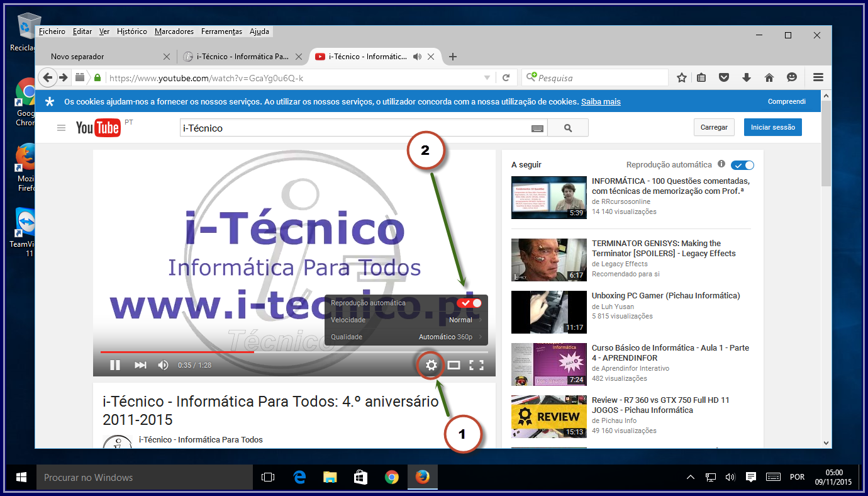Open Task View on the taskbar
The image size is (868, 496).
[x=268, y=477]
